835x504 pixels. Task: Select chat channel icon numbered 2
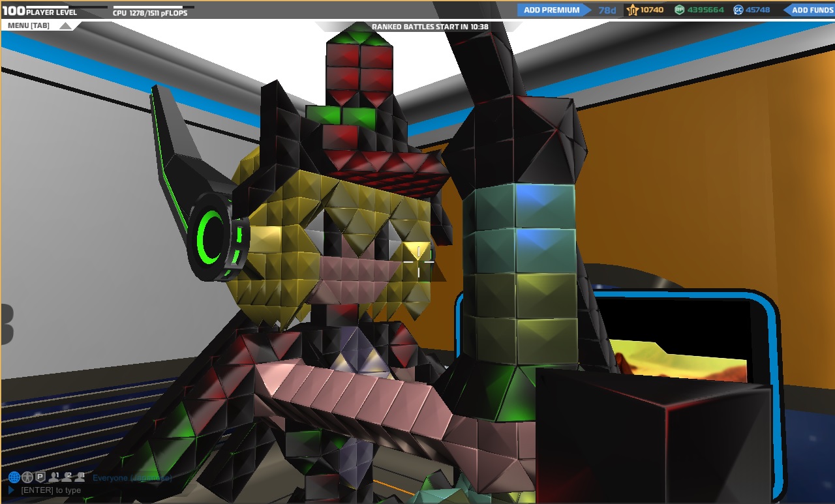[67, 477]
